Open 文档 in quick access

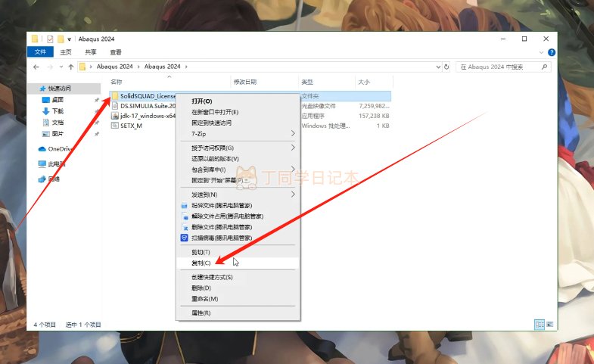click(x=58, y=123)
